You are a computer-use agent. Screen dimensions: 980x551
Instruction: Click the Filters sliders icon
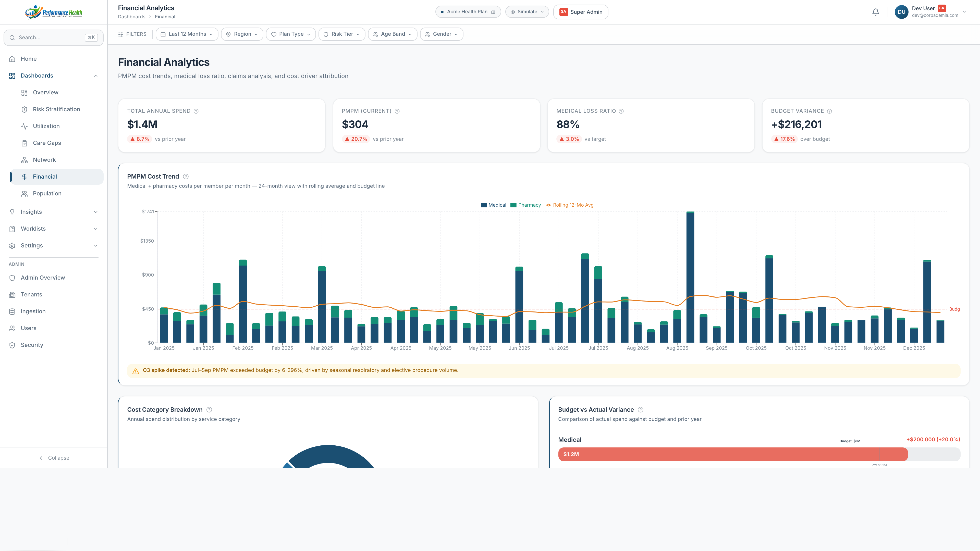pyautogui.click(x=121, y=34)
